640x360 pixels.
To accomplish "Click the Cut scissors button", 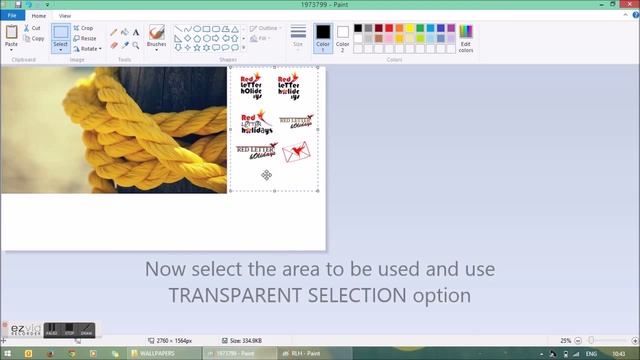I will [32, 28].
